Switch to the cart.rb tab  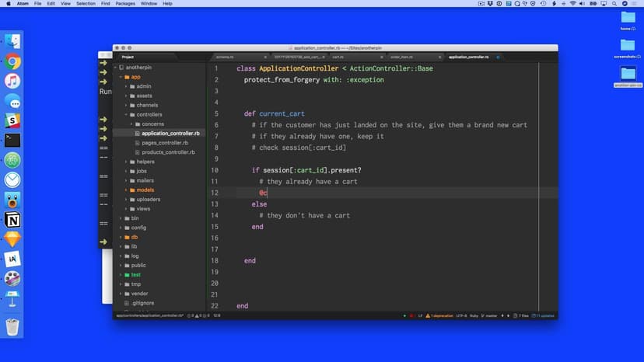[338, 57]
